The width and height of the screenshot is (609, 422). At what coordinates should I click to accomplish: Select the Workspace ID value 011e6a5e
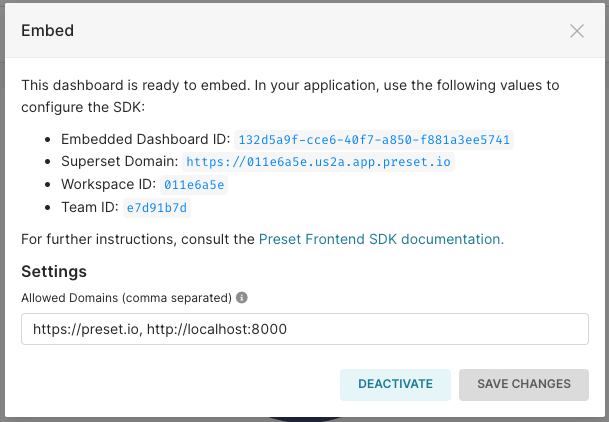194,185
